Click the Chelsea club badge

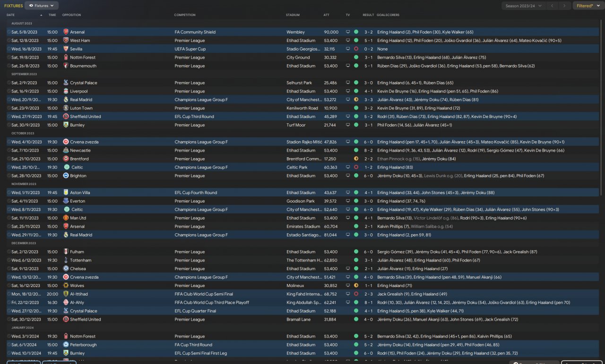[x=66, y=269]
